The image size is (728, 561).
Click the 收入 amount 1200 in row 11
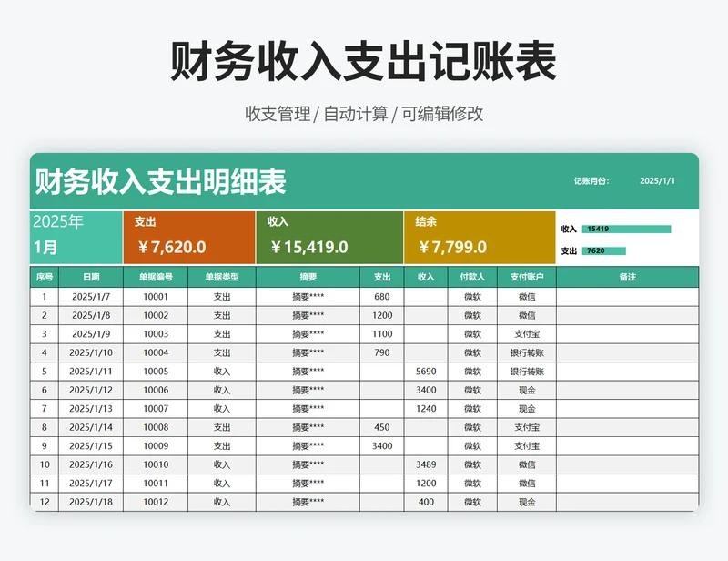pyautogui.click(x=426, y=484)
